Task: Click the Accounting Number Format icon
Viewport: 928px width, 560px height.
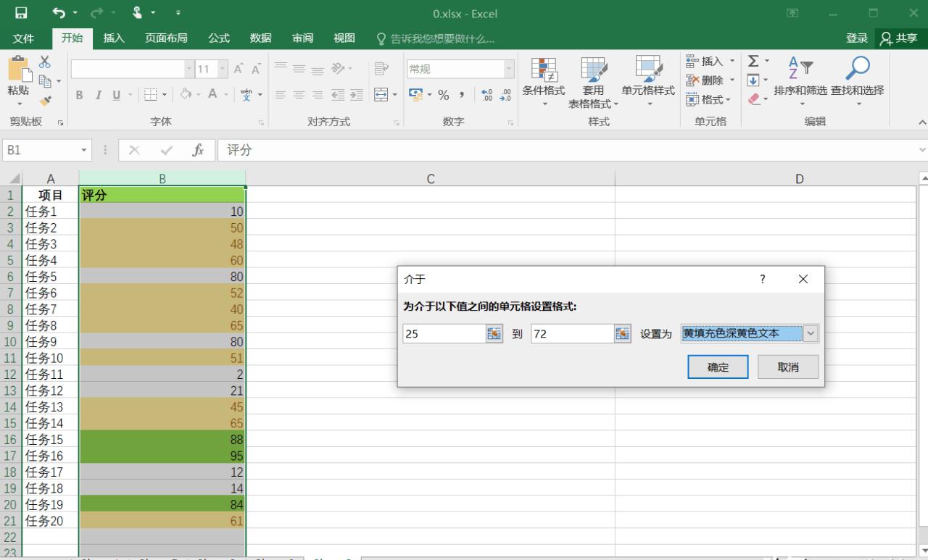Action: click(x=415, y=94)
